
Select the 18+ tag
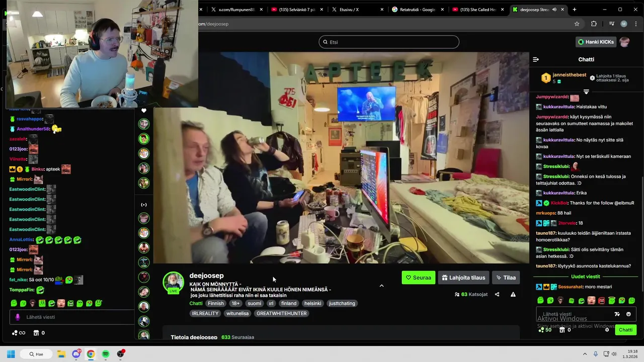coord(235,303)
